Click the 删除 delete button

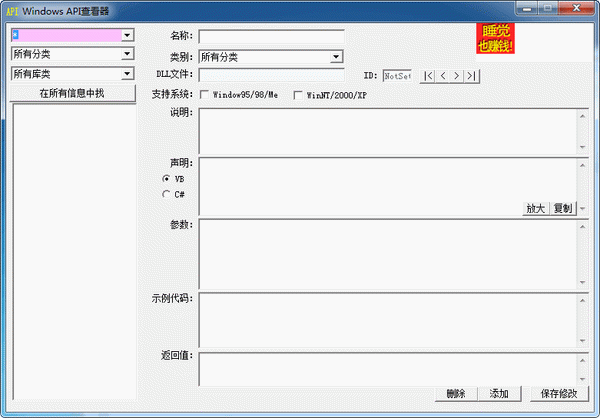456,394
